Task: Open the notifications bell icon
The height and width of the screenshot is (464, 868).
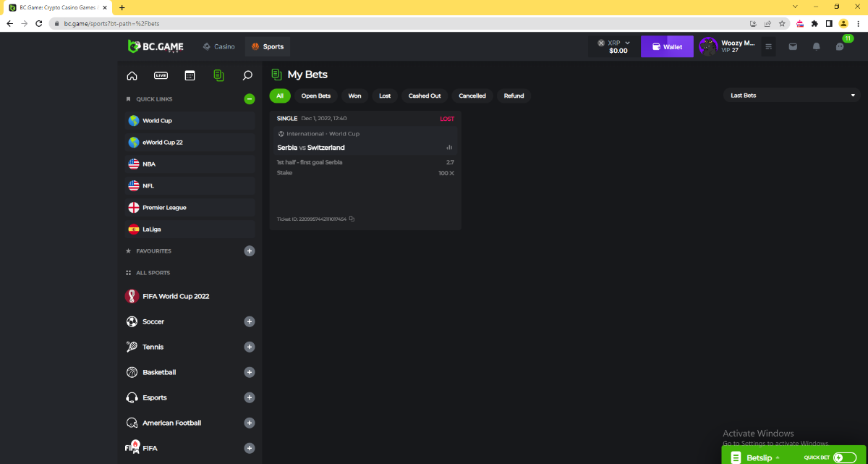Action: click(816, 46)
